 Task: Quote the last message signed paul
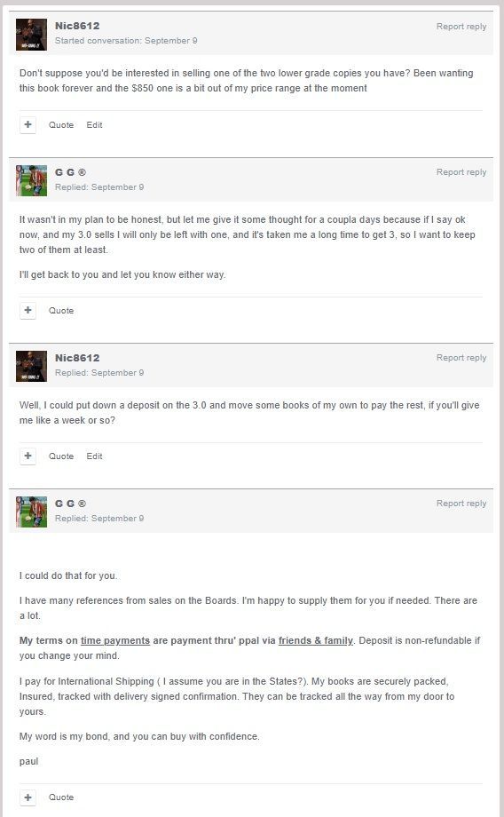tap(61, 797)
